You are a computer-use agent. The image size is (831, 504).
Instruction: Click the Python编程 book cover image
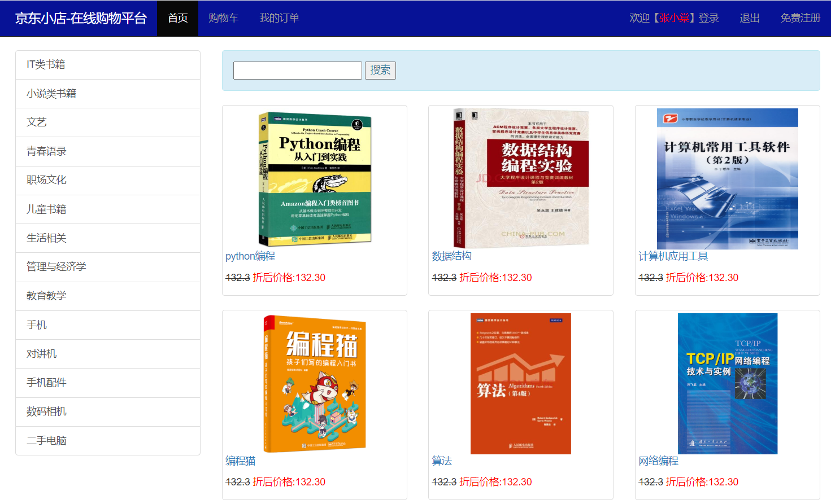point(315,179)
